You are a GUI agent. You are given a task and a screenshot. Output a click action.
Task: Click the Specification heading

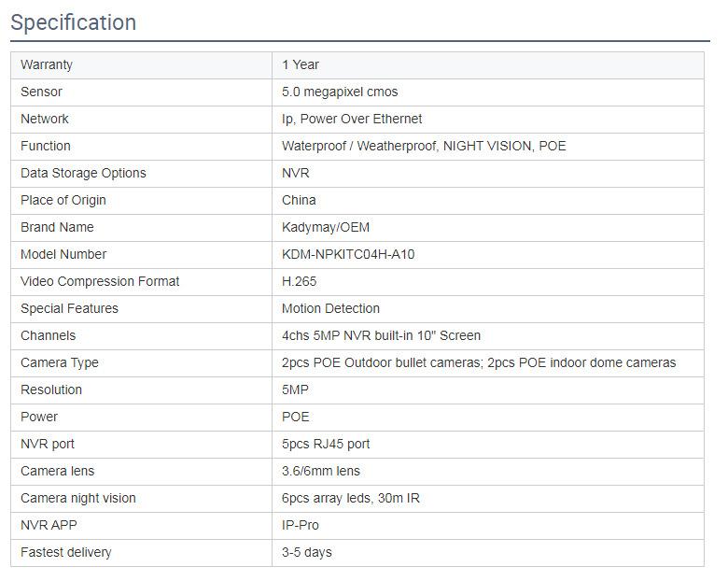73,22
